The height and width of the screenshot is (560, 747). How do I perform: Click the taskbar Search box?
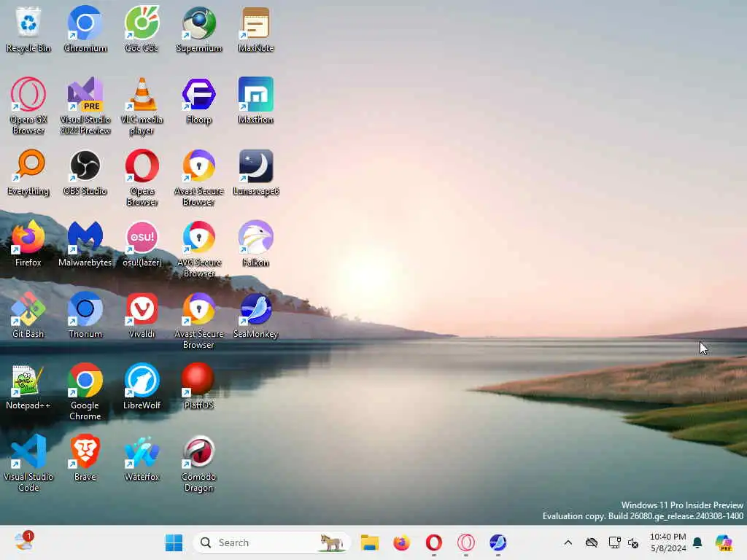(x=271, y=542)
